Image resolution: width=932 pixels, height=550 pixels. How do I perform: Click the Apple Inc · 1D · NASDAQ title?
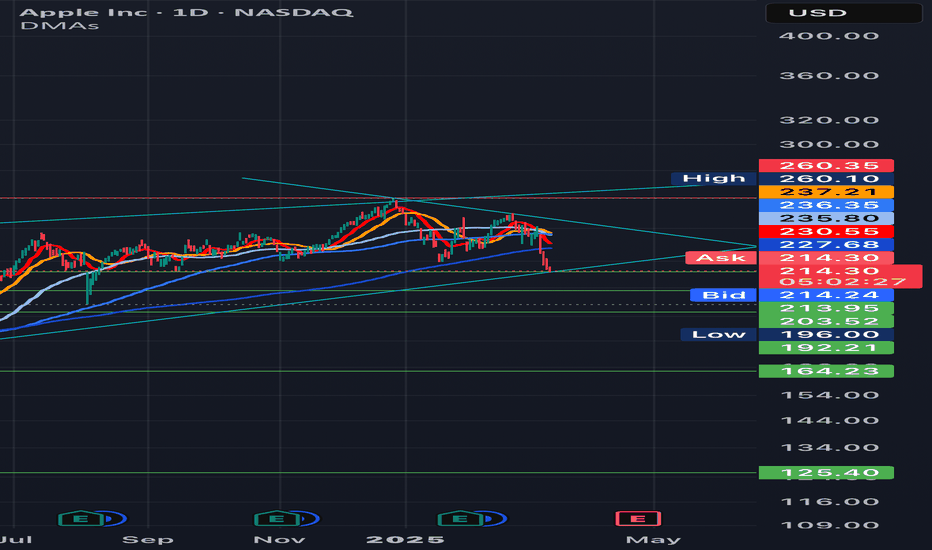coord(187,12)
